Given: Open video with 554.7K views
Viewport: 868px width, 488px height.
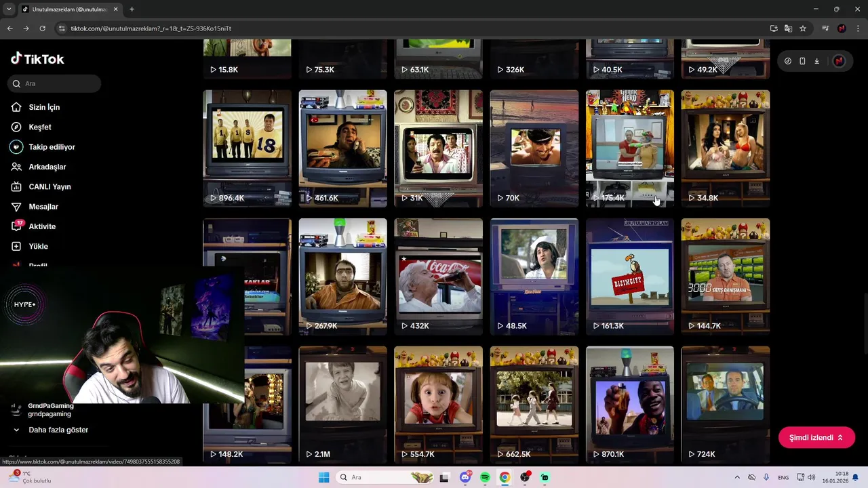Looking at the screenshot, I should 438,405.
